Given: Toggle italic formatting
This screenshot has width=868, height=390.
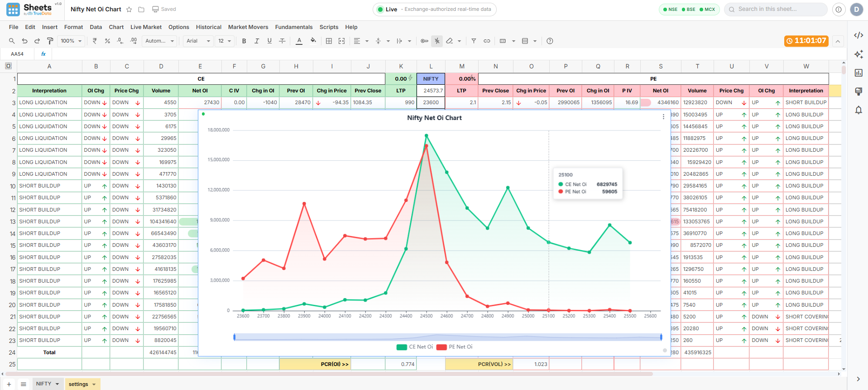Looking at the screenshot, I should (257, 41).
